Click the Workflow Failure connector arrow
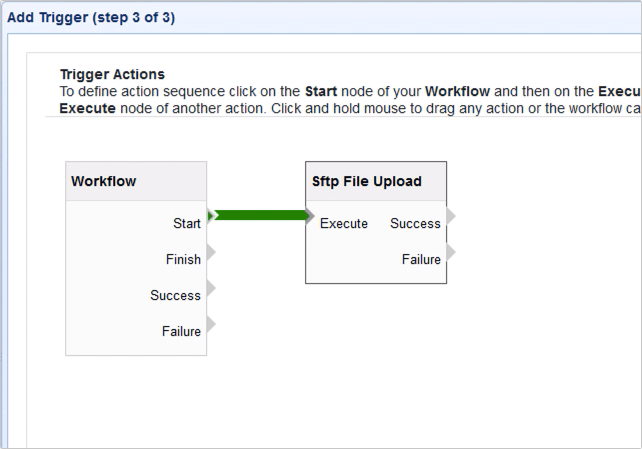Image resolution: width=642 pixels, height=449 pixels. coord(211,325)
